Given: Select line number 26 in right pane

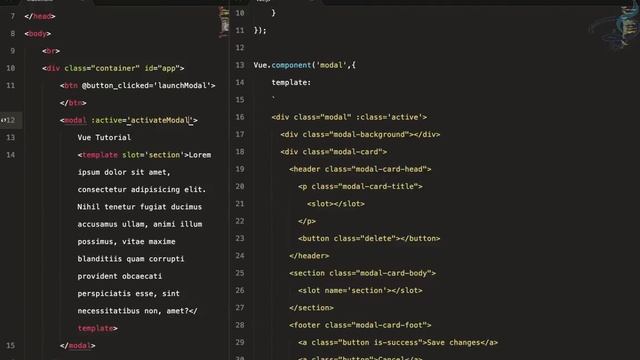Looking at the screenshot, I should point(240,291).
